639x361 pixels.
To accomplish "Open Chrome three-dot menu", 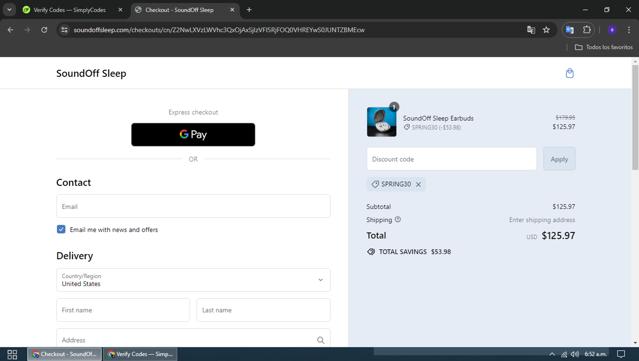I will pyautogui.click(x=629, y=30).
